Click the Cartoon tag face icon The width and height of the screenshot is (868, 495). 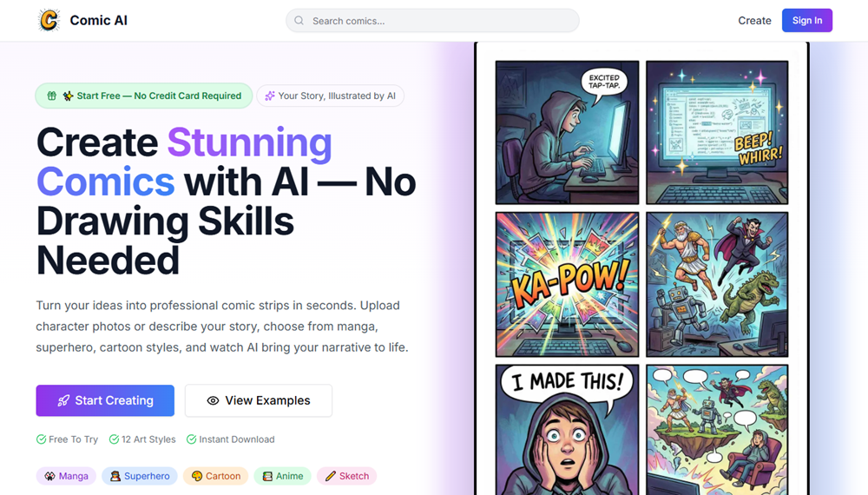coord(197,476)
